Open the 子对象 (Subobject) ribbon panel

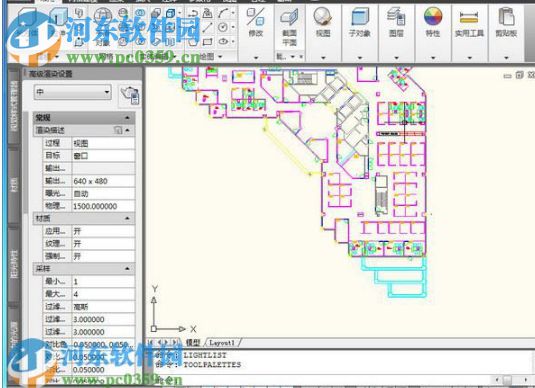click(x=360, y=23)
